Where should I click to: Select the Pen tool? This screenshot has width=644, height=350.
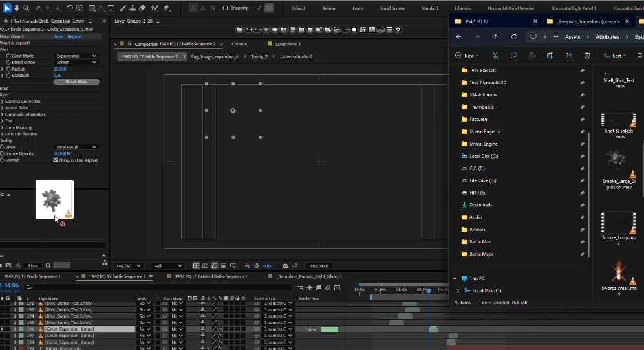click(x=102, y=8)
